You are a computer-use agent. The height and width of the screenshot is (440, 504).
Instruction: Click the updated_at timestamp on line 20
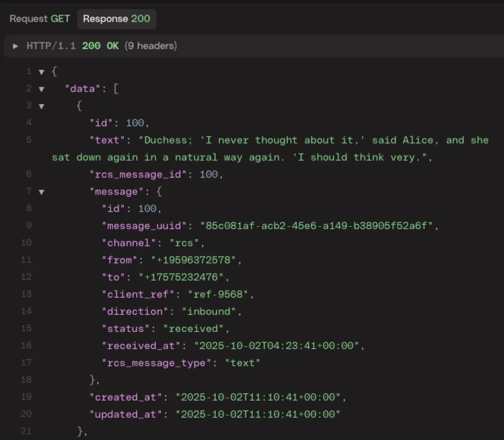[258, 414]
